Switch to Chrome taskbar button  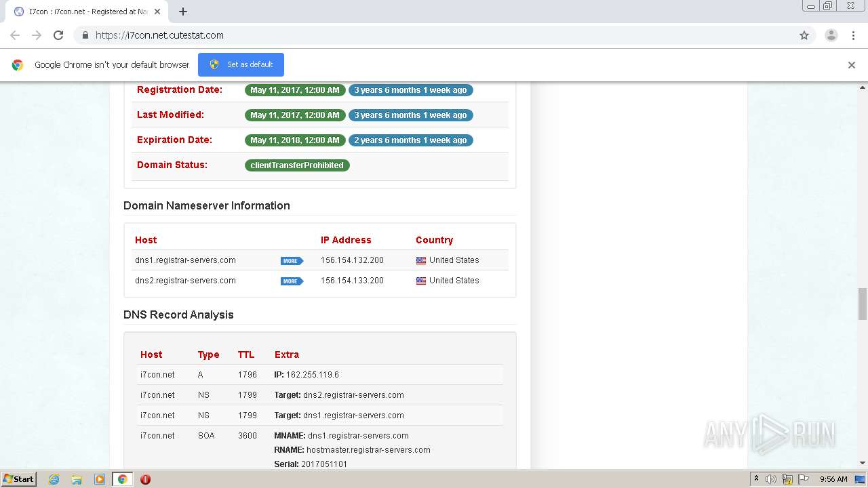(122, 479)
